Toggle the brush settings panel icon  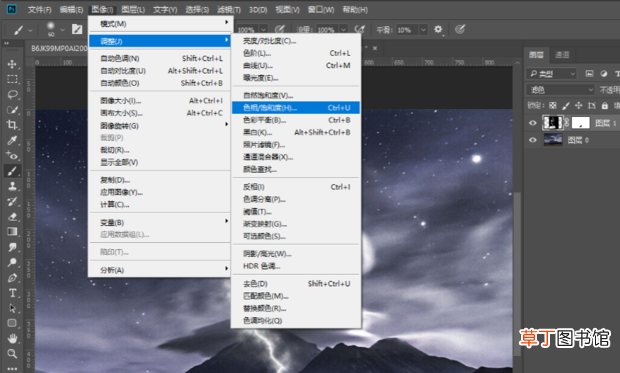77,29
